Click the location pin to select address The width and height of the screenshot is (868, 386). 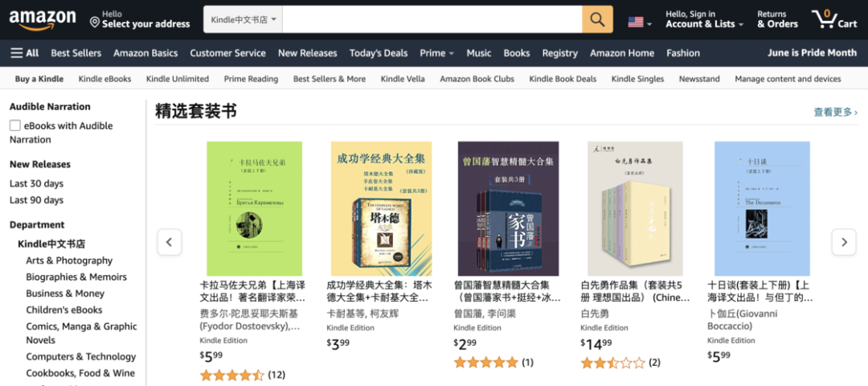pyautogui.click(x=95, y=22)
